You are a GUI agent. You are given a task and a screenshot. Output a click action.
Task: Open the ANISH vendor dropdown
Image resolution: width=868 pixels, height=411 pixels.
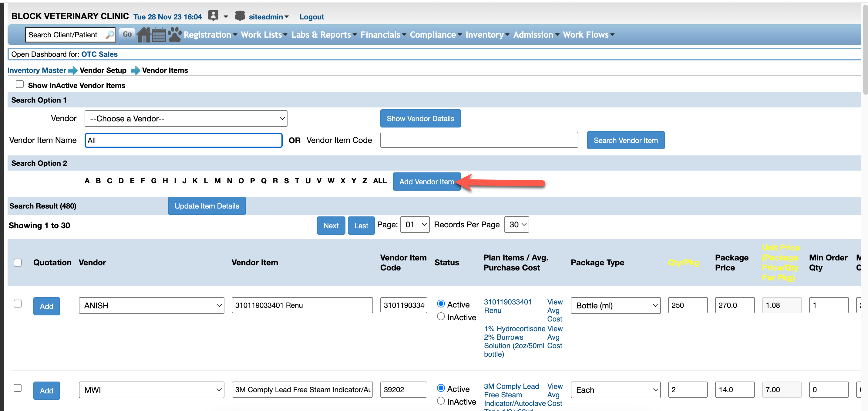click(152, 305)
